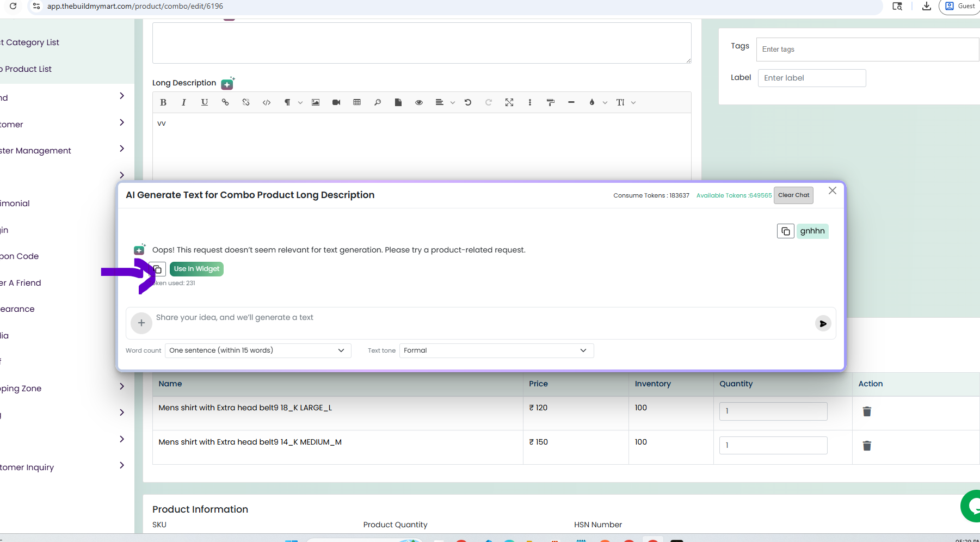The height and width of the screenshot is (542, 980).
Task: Select the format painter tool
Action: pos(551,102)
